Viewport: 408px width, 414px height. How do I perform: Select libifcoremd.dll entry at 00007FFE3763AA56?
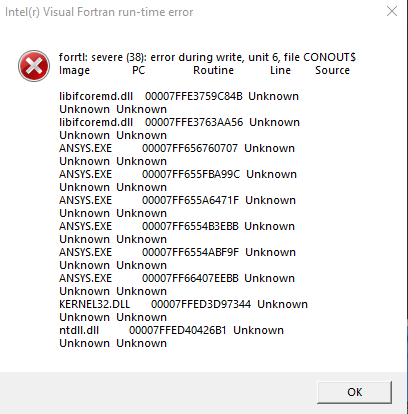tap(179, 129)
